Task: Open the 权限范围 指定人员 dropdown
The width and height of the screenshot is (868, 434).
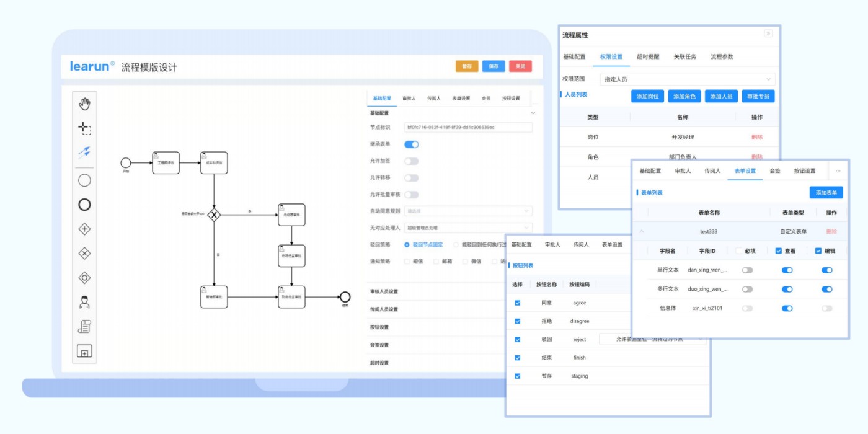Action: click(x=688, y=79)
